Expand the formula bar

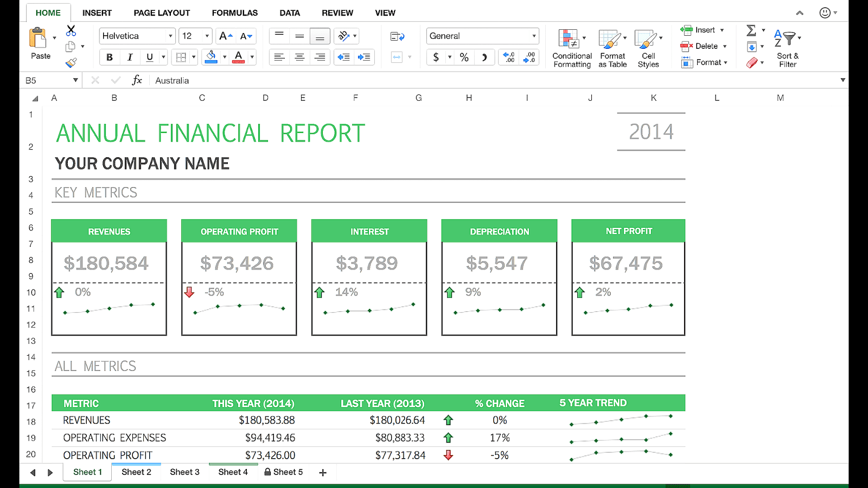coord(843,80)
